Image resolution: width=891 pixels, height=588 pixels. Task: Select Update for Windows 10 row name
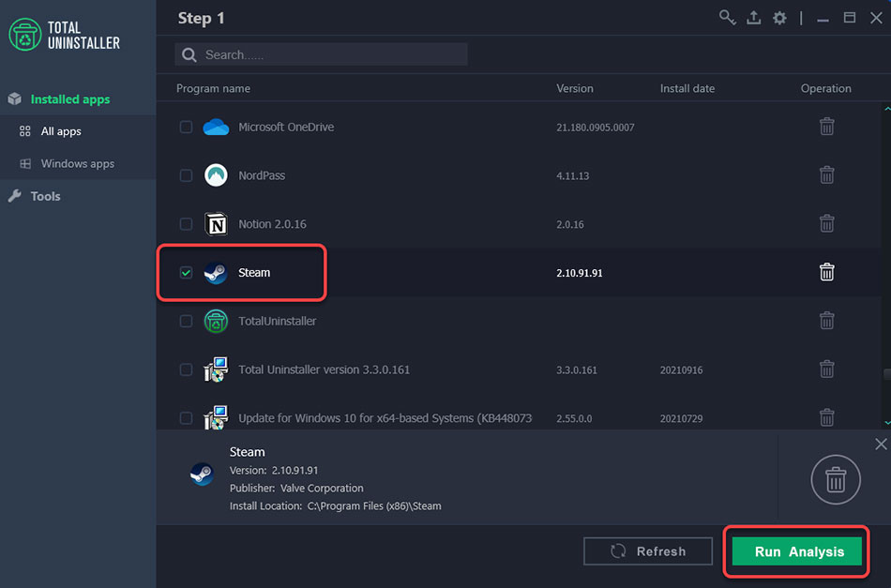click(x=385, y=418)
